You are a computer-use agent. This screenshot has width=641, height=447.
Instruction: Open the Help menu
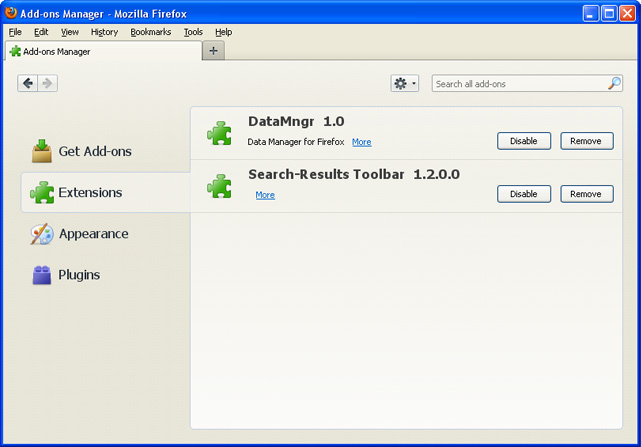(x=224, y=32)
